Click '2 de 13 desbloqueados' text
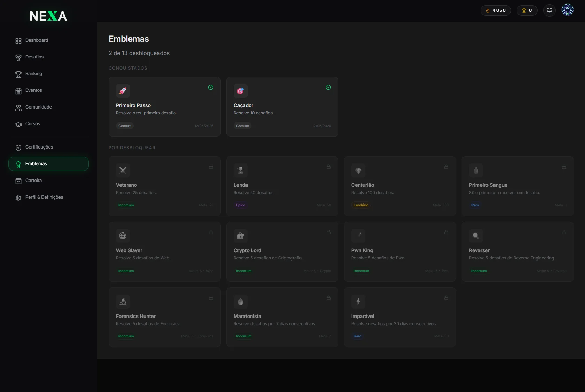This screenshot has width=585, height=392. pos(139,53)
